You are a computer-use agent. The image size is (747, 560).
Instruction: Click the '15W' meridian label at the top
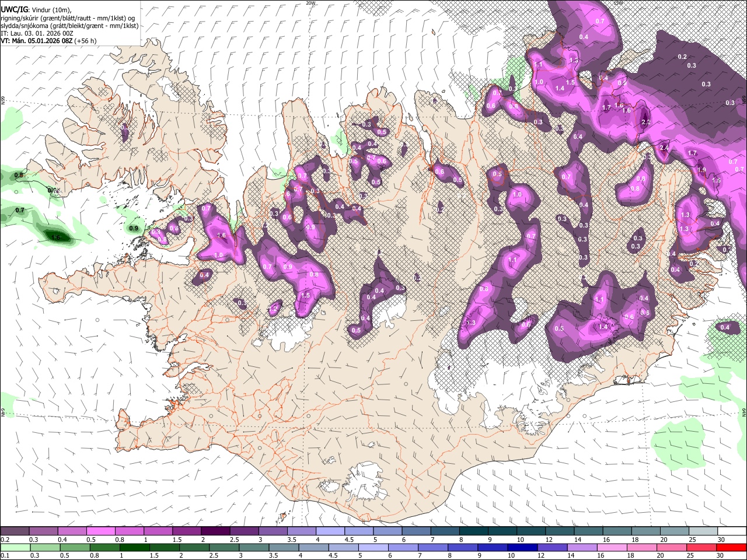pyautogui.click(x=618, y=3)
